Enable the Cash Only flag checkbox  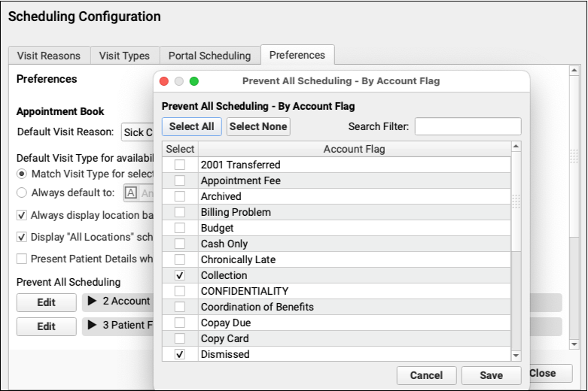tap(179, 244)
